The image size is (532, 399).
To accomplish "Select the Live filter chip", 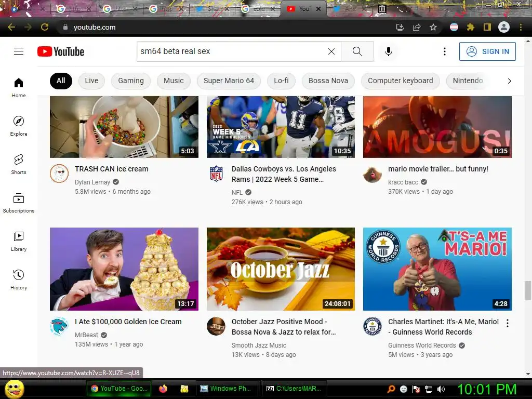I will click(x=91, y=81).
